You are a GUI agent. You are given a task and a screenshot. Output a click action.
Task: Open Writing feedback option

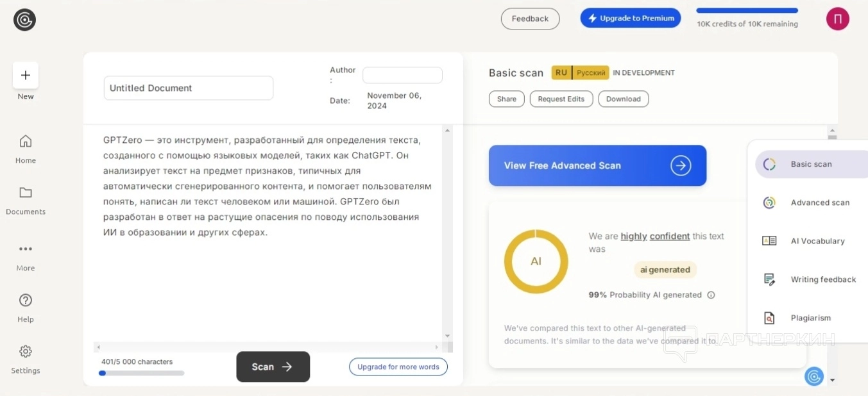822,279
